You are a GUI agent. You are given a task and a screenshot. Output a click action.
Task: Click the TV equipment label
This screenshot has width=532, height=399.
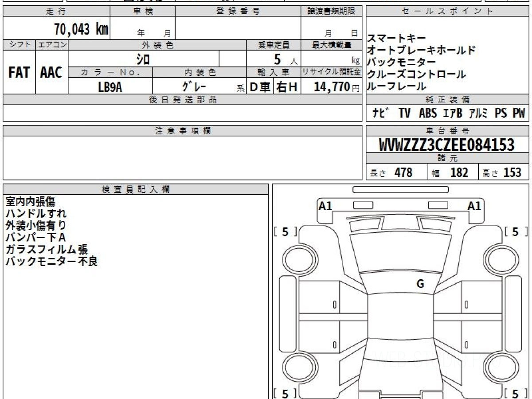tap(404, 113)
